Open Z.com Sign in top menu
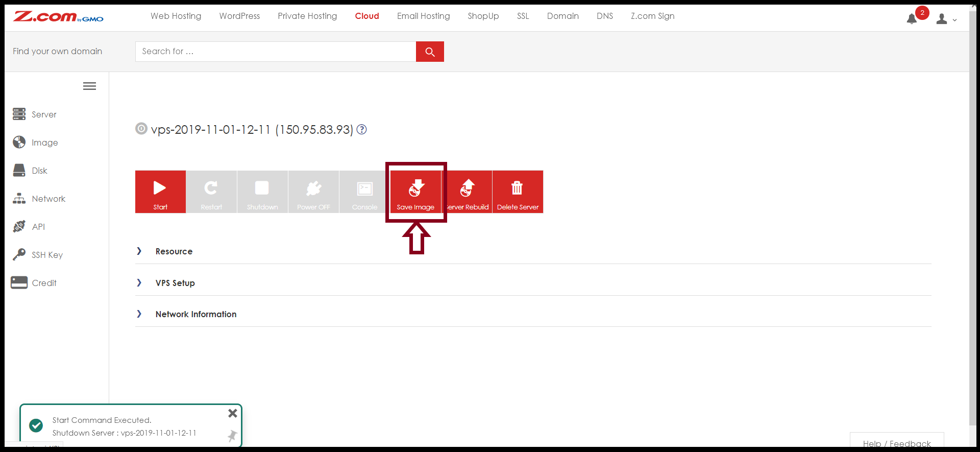Viewport: 980px width, 452px height. tap(653, 16)
